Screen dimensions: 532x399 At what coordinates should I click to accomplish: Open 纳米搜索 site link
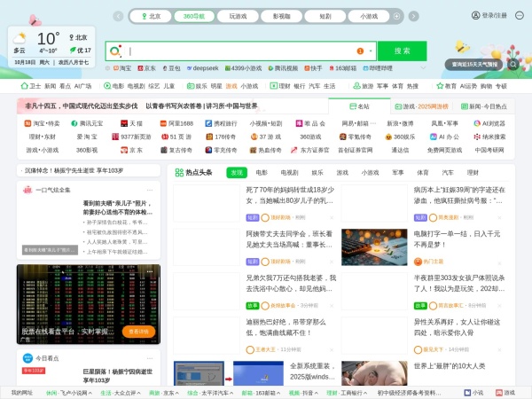tap(489, 137)
